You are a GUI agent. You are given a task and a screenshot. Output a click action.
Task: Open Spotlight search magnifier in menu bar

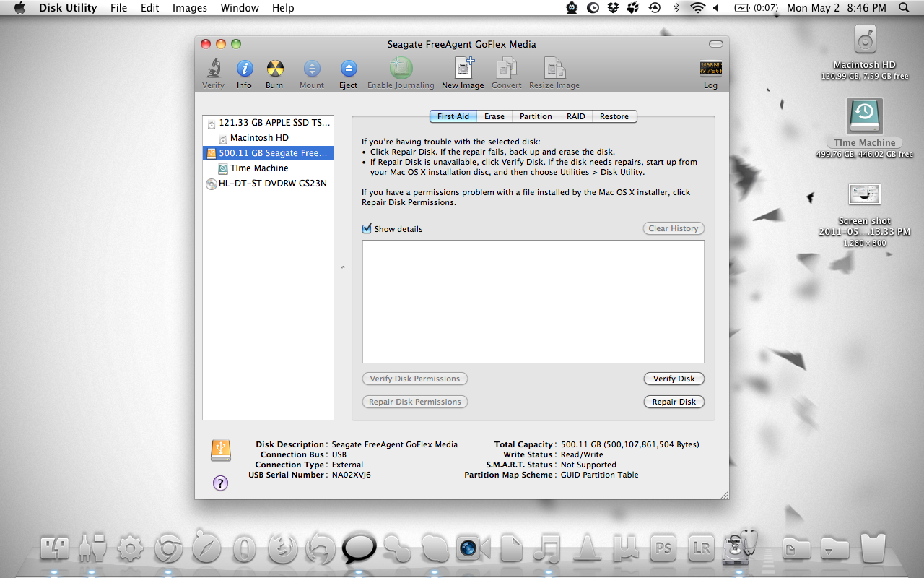coord(904,8)
